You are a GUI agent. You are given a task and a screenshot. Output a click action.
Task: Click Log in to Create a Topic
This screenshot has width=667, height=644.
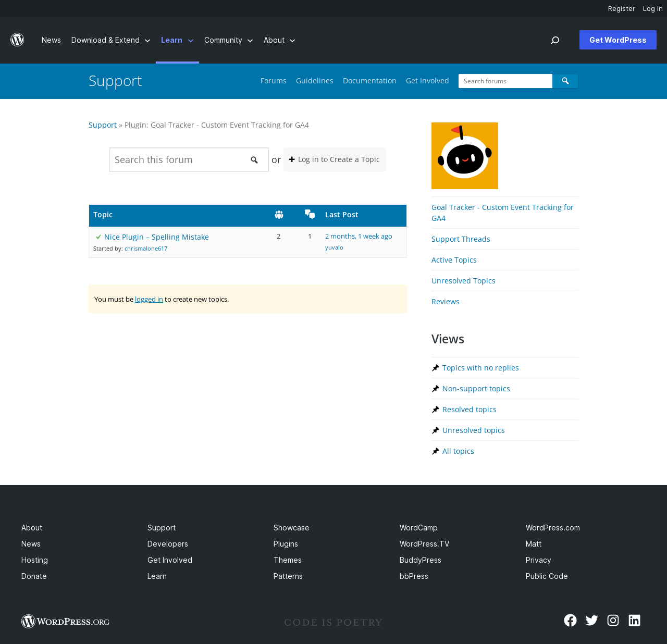pyautogui.click(x=335, y=159)
